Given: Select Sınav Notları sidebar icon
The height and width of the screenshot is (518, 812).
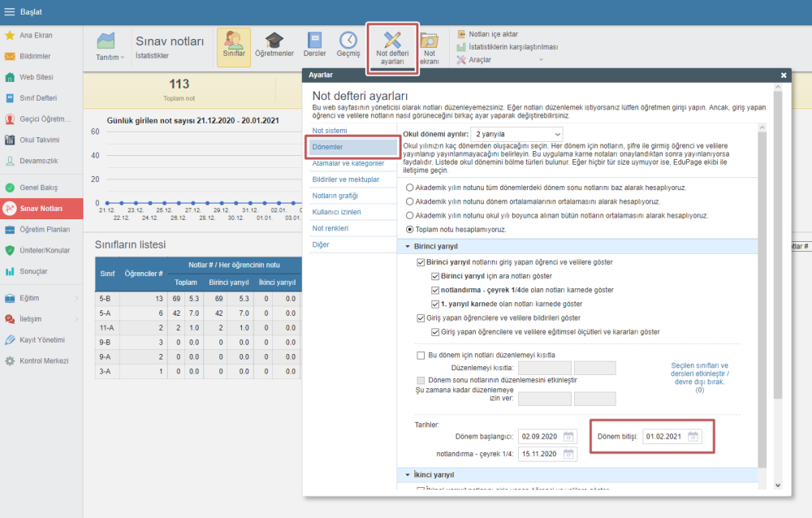Looking at the screenshot, I should coord(9,208).
